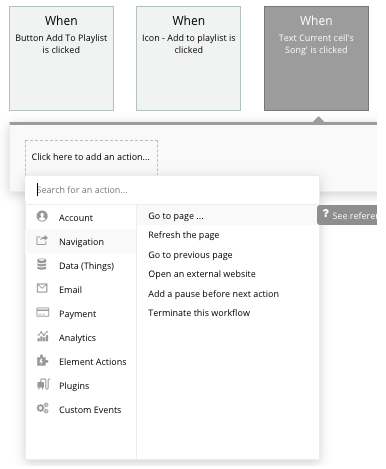The height and width of the screenshot is (469, 386).
Task: Open the 'See reference' help link
Action: [347, 215]
